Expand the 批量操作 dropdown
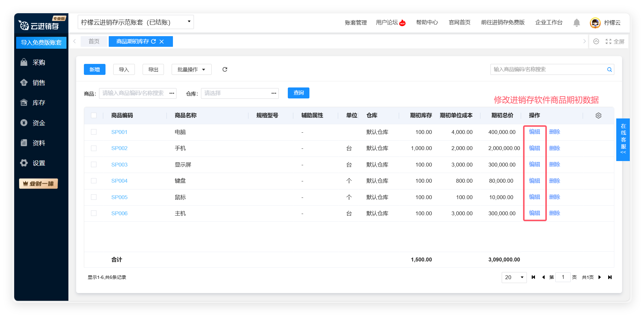The height and width of the screenshot is (315, 644). pyautogui.click(x=191, y=69)
